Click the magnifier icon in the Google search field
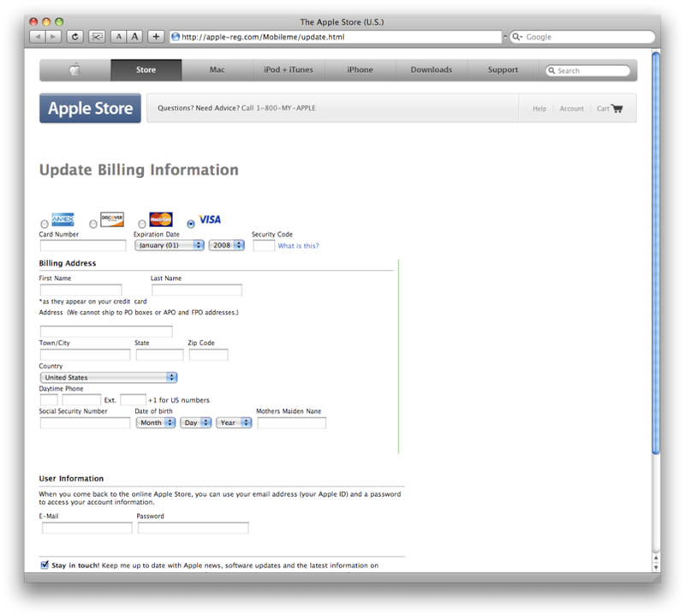The height and width of the screenshot is (616, 685). pos(516,37)
